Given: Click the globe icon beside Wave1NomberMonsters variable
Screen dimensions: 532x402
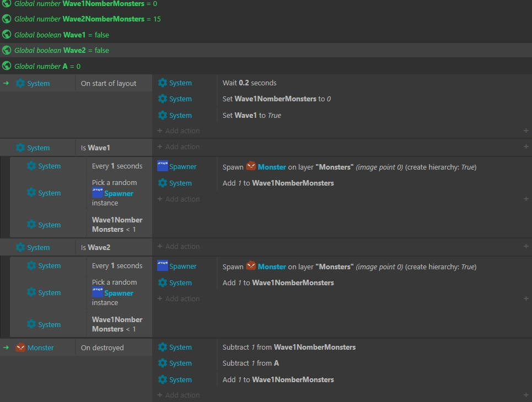Looking at the screenshot, I should point(7,3).
